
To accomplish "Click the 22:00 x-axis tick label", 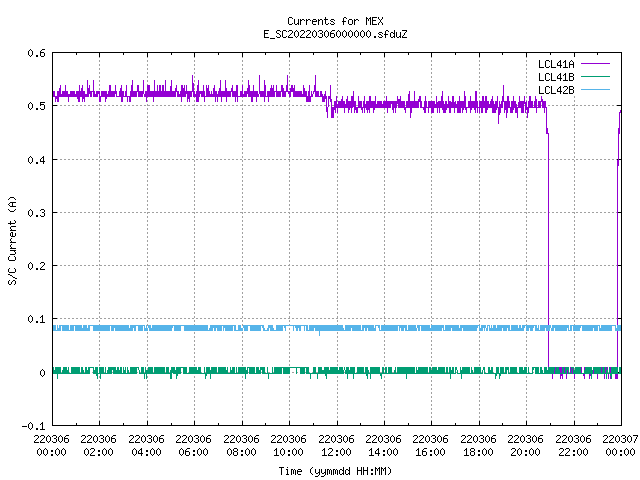I will click(x=573, y=452).
